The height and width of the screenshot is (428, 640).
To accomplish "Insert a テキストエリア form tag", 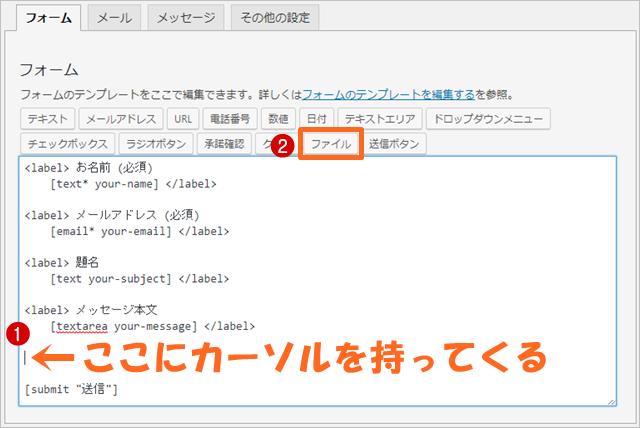I will (379, 119).
